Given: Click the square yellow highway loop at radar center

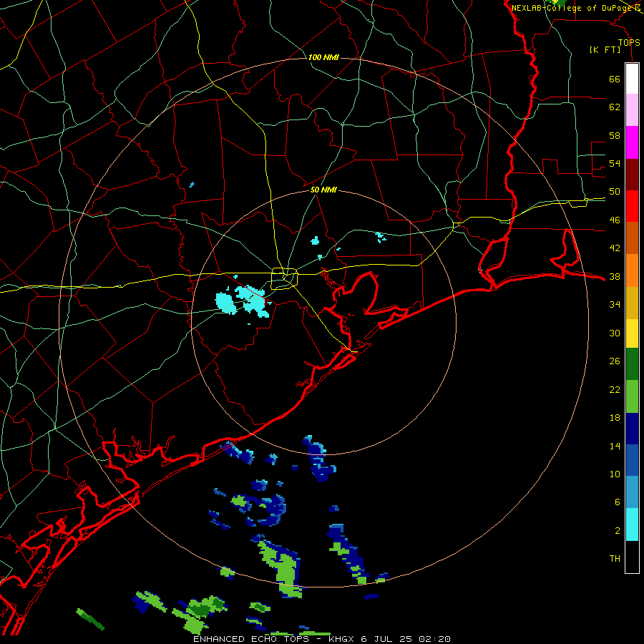Looking at the screenshot, I should tap(285, 278).
